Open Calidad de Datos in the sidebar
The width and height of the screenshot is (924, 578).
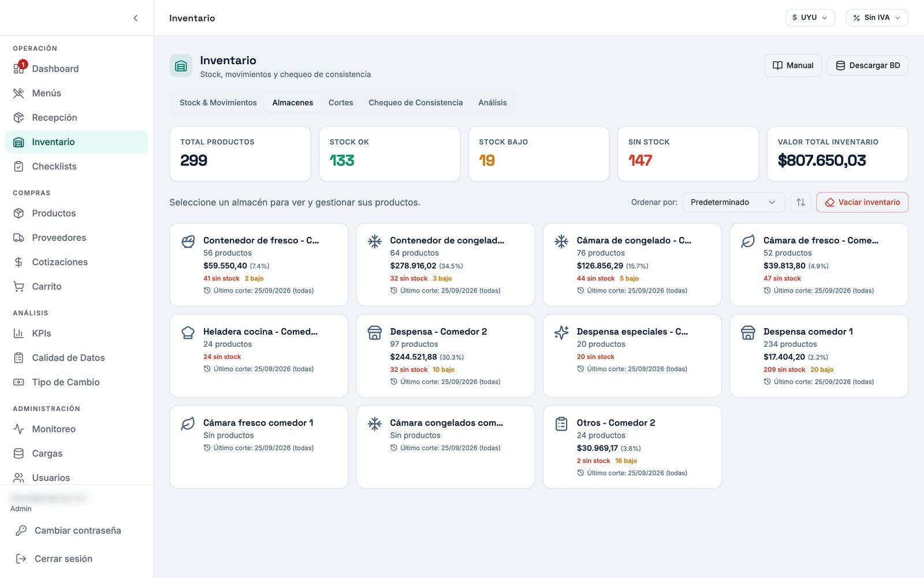tap(77, 358)
